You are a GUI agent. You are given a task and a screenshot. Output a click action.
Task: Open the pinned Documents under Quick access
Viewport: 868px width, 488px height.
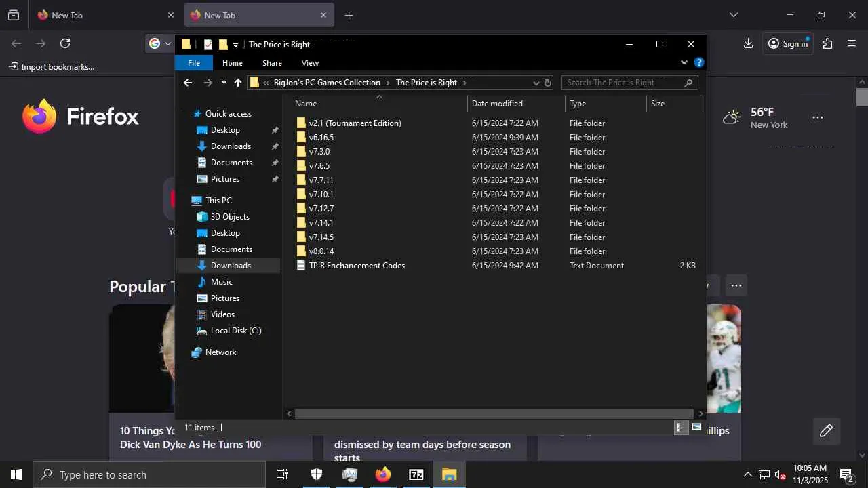tap(231, 163)
